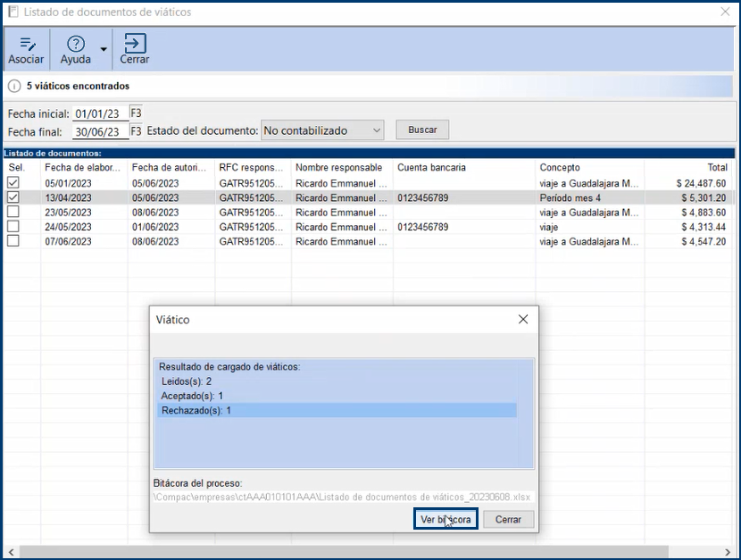Click Cerrar button in Viático dialog
The image size is (741, 560).
coord(508,519)
